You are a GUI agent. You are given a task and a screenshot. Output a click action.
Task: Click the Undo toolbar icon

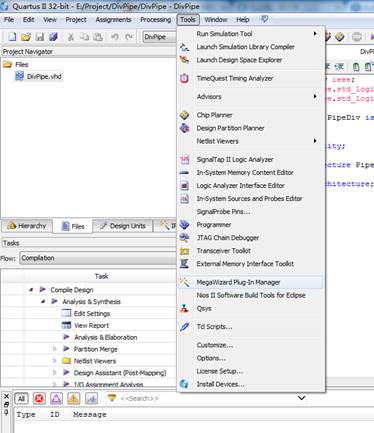115,37
